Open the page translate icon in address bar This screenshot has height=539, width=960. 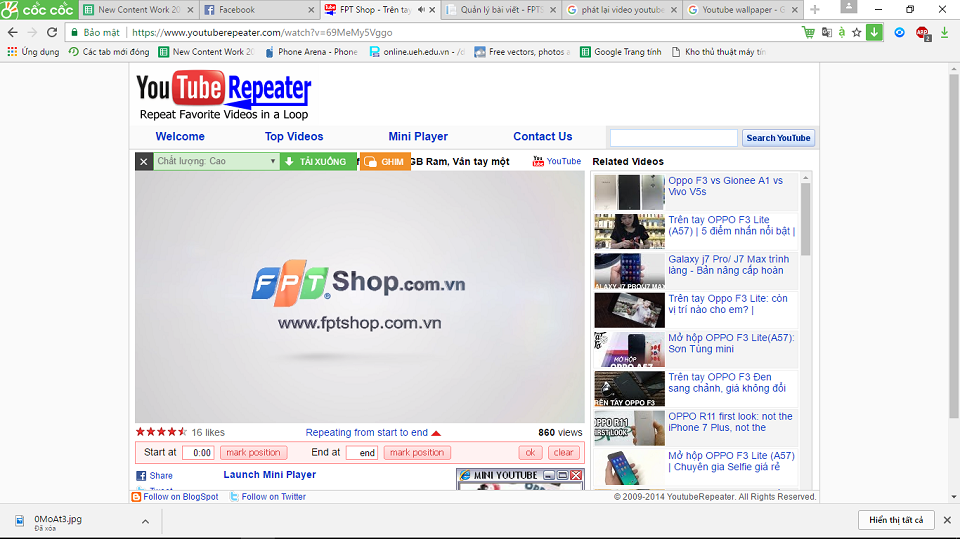click(827, 32)
